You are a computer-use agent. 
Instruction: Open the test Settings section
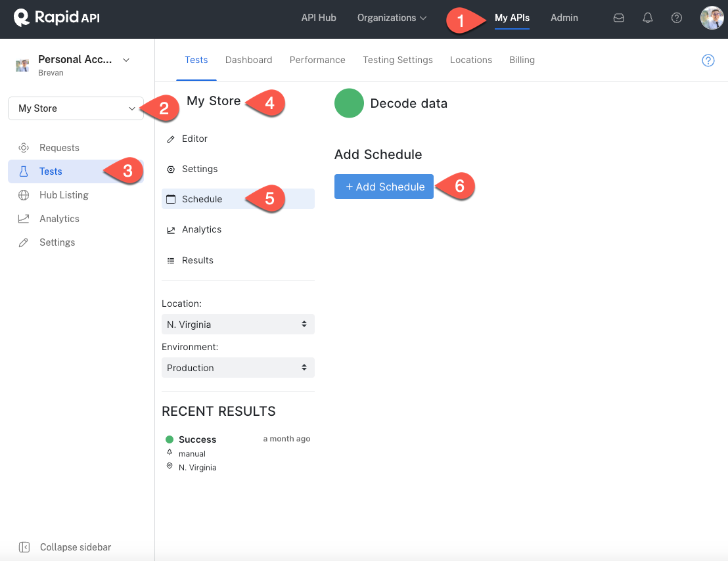click(x=238, y=169)
